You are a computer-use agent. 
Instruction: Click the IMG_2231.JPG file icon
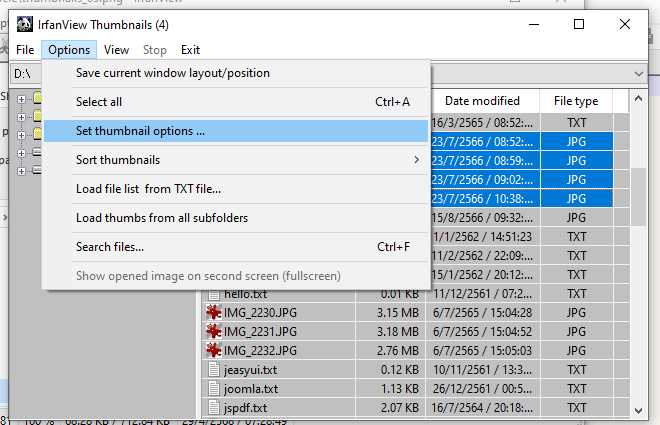click(x=212, y=332)
